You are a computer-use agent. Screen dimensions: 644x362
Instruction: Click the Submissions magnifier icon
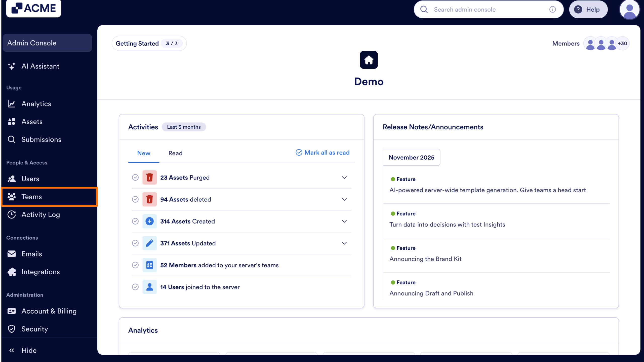point(12,139)
